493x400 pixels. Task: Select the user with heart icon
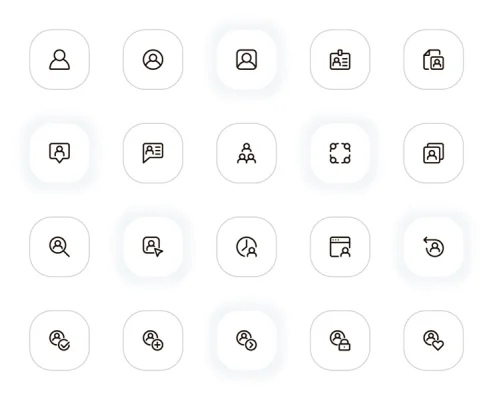[433, 340]
